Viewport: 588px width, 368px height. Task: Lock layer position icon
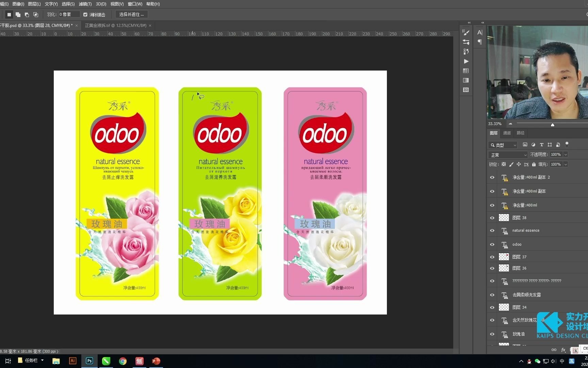click(519, 164)
